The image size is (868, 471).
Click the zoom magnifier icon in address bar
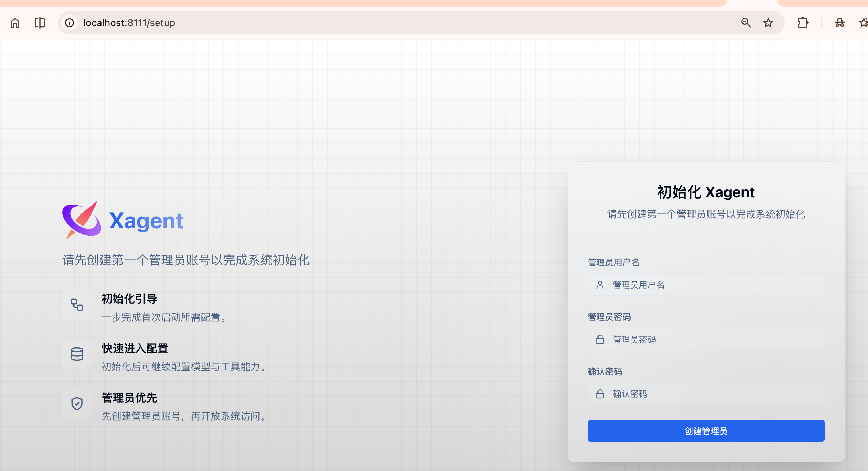click(x=745, y=23)
